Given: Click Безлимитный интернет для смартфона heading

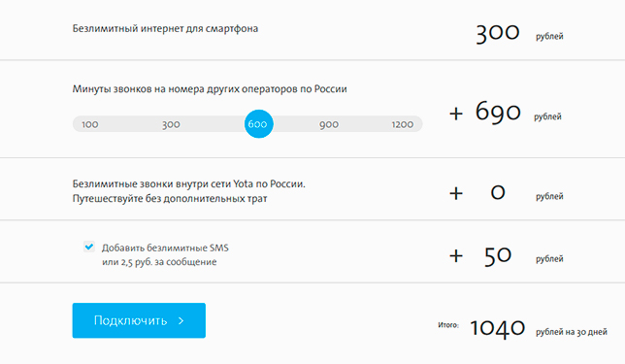Looking at the screenshot, I should coord(165,29).
